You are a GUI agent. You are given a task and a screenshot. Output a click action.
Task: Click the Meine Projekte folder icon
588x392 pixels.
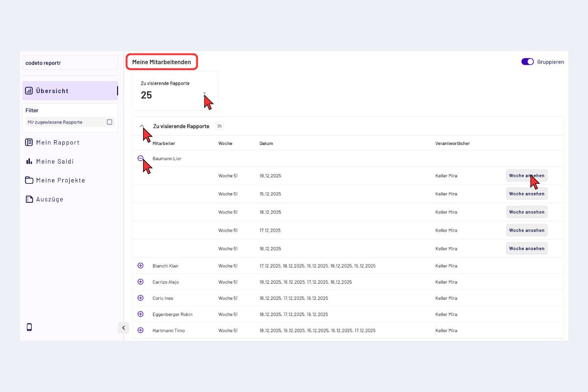29,180
